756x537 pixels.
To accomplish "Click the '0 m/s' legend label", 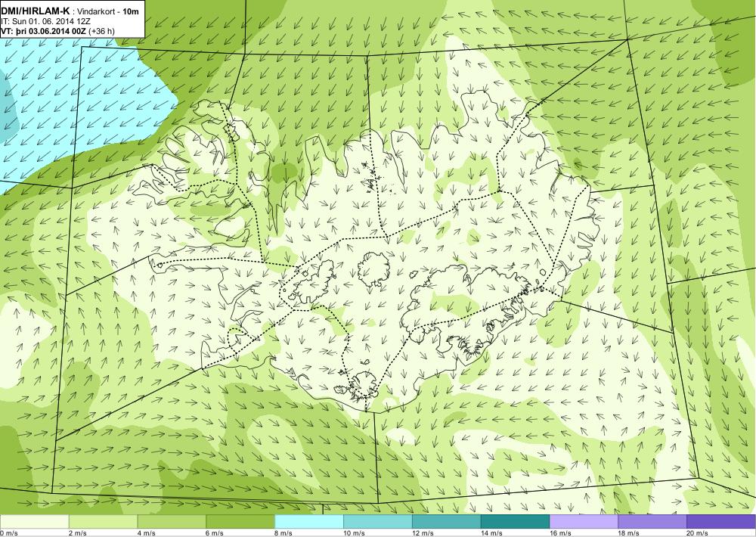I will [x=8, y=533].
